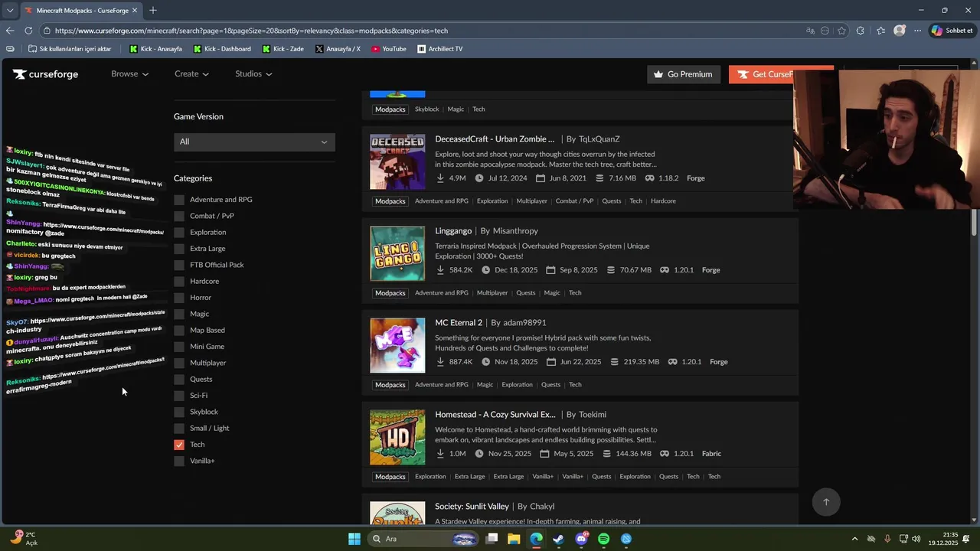Reload the page with the refresh icon
980x551 pixels.
(x=28, y=31)
